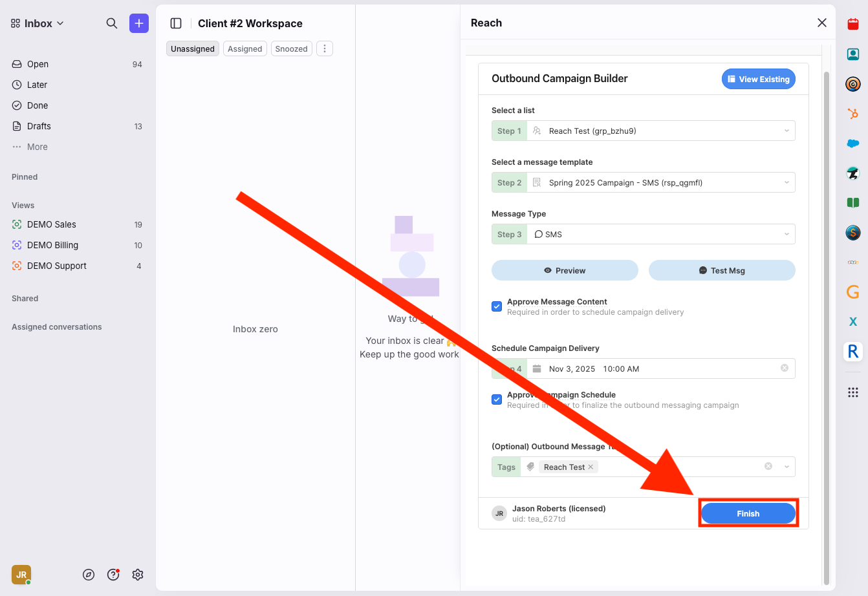The width and height of the screenshot is (868, 596).
Task: Click the help question mark icon
Action: click(x=113, y=575)
